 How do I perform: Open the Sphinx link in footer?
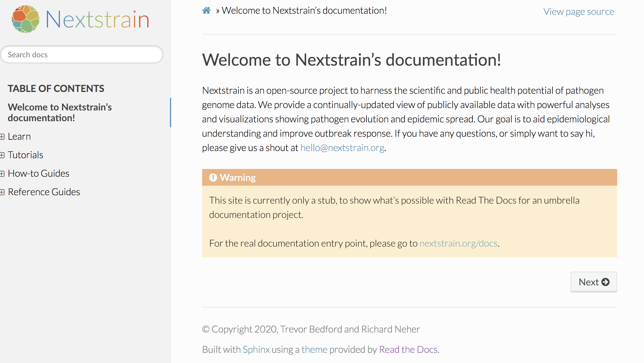tap(256, 349)
